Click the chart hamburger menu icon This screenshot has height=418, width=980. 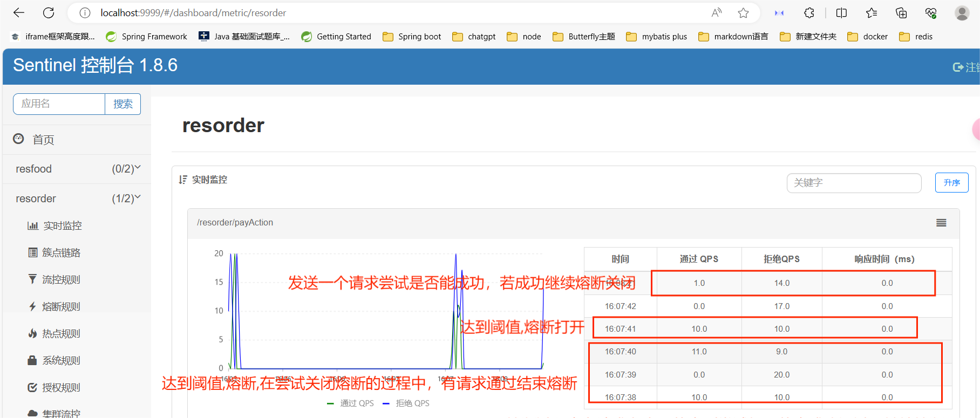941,223
